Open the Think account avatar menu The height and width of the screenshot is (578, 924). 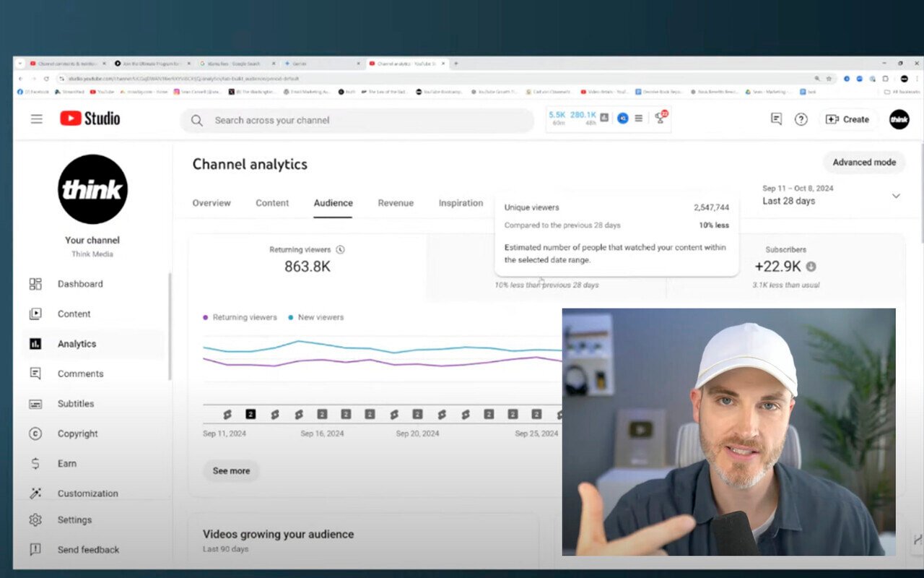pyautogui.click(x=899, y=119)
